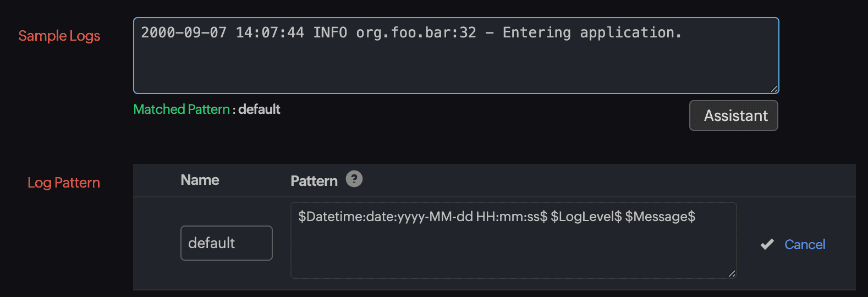Click the $Message$ token in the pattern
Screen dimensions: 868x297
pyautogui.click(x=660, y=217)
